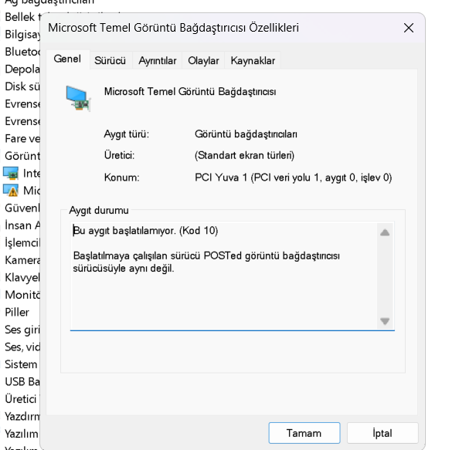Image resolution: width=476 pixels, height=450 pixels.
Task: Select Bluetooth category in Device Manager tree
Action: [22, 52]
